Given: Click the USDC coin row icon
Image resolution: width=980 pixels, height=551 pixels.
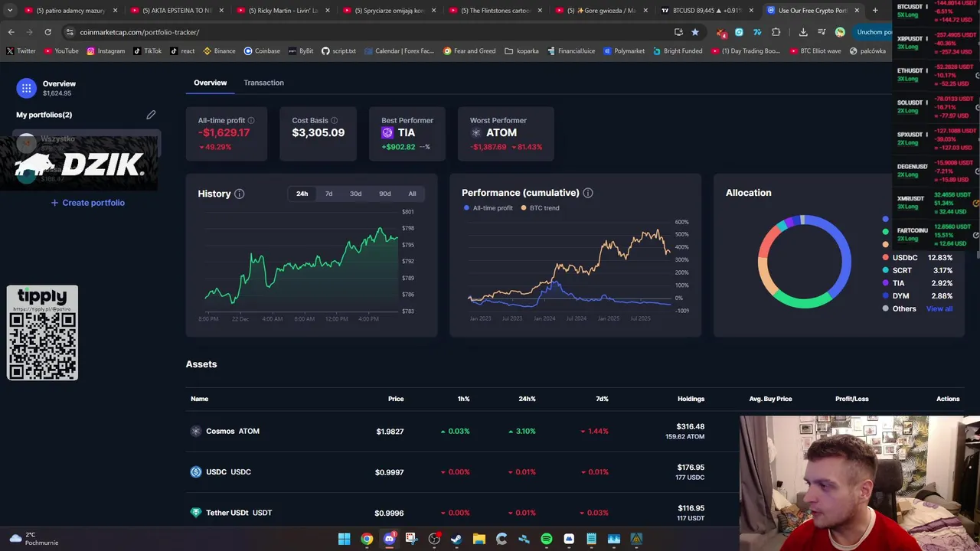Looking at the screenshot, I should (x=196, y=472).
